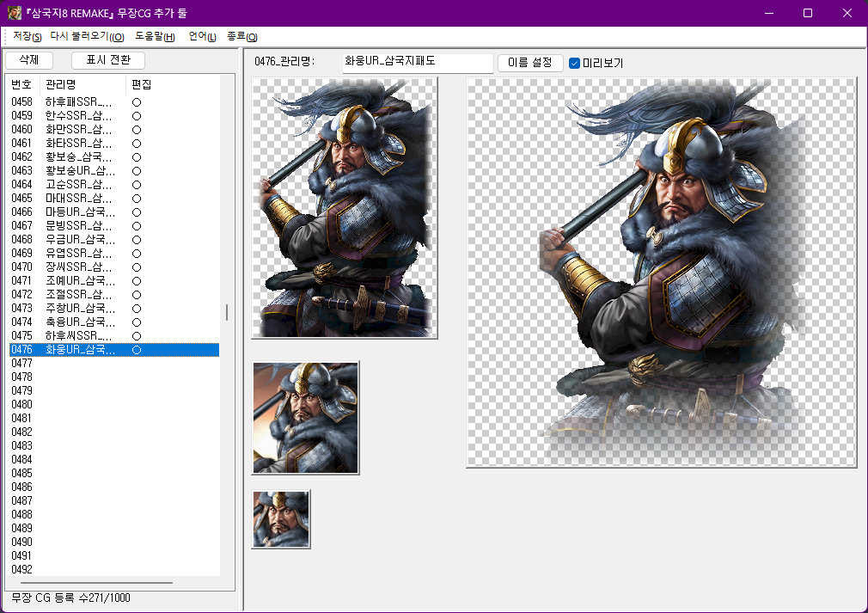Sort by the 관리명 column header

tap(83, 85)
